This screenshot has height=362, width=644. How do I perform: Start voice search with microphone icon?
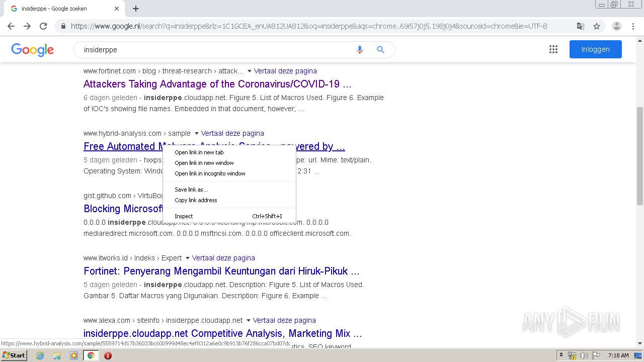pyautogui.click(x=360, y=50)
